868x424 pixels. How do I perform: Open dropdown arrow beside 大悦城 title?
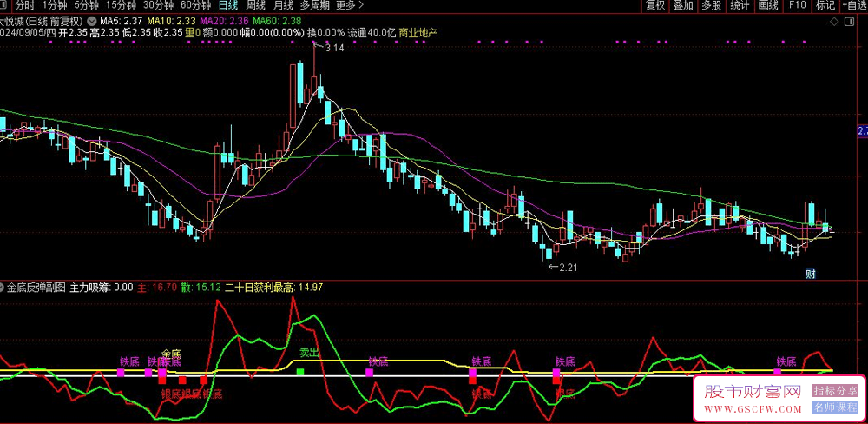pos(92,20)
